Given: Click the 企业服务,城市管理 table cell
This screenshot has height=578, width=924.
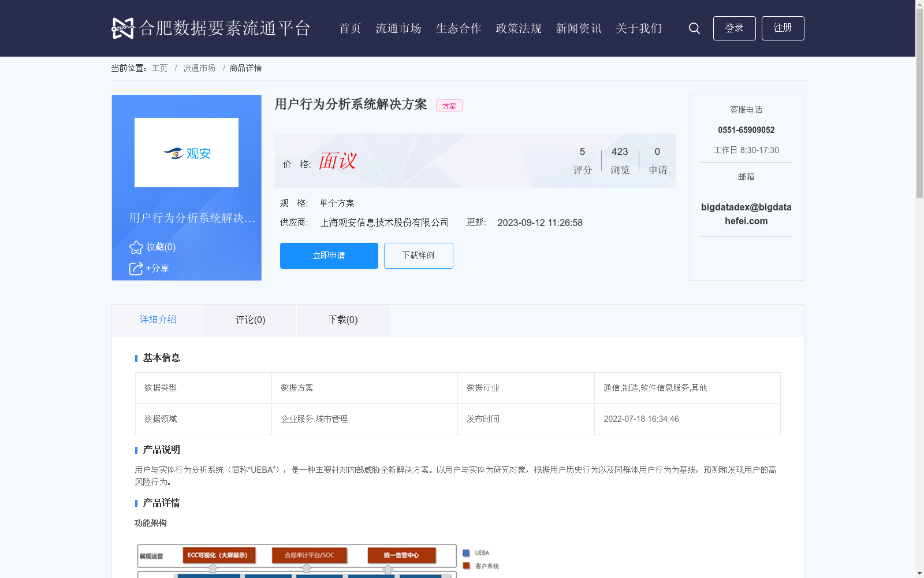Looking at the screenshot, I should click(x=364, y=419).
